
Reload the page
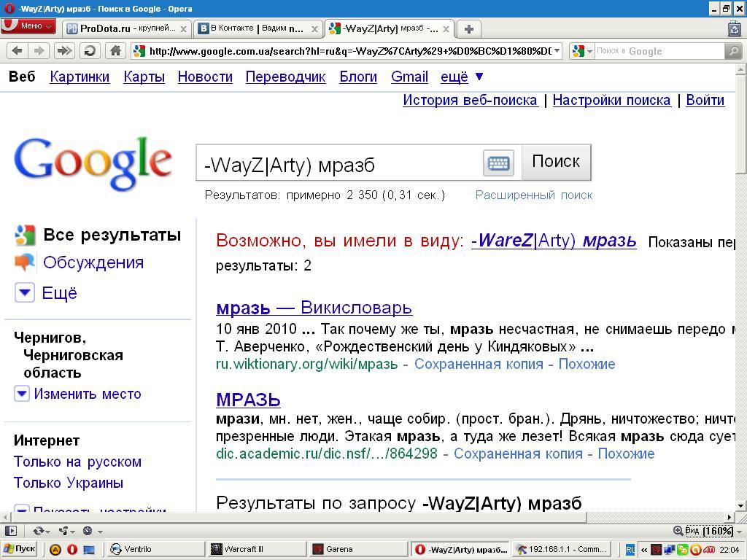click(90, 50)
